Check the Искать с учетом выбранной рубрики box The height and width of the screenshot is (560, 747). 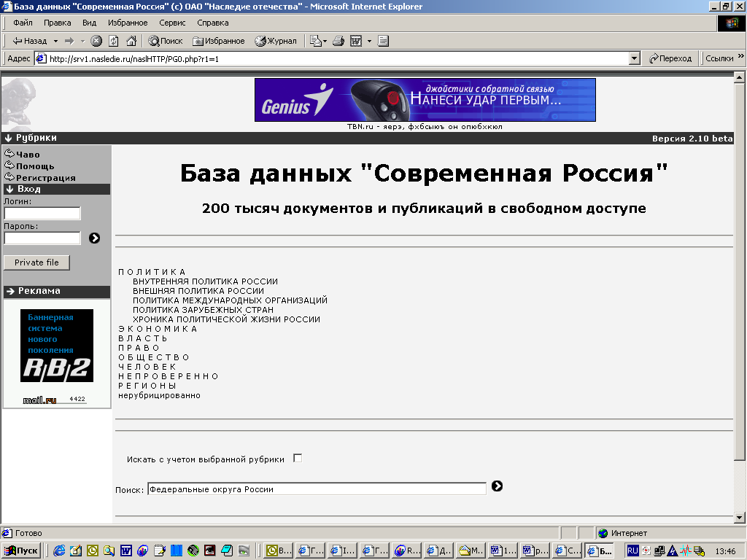click(x=298, y=458)
